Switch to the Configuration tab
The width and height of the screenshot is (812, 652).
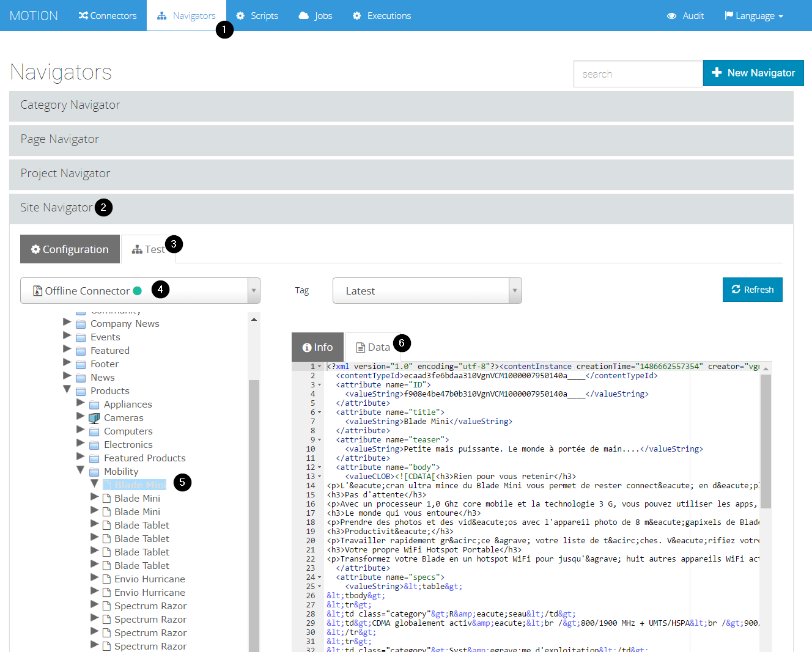pyautogui.click(x=70, y=249)
